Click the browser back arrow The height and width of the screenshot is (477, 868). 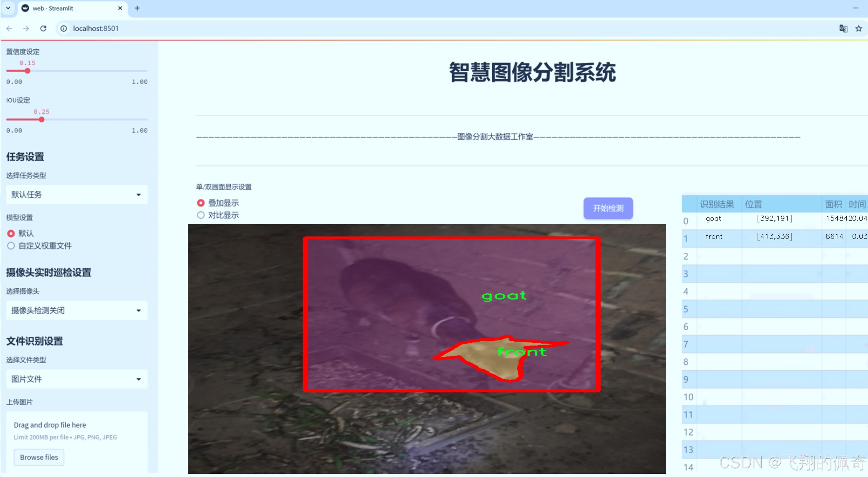(9, 28)
